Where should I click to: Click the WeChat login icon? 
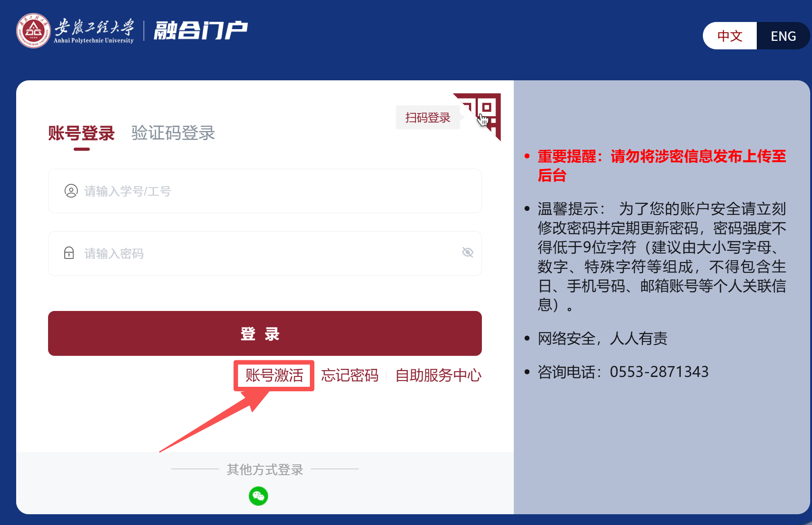tap(258, 496)
